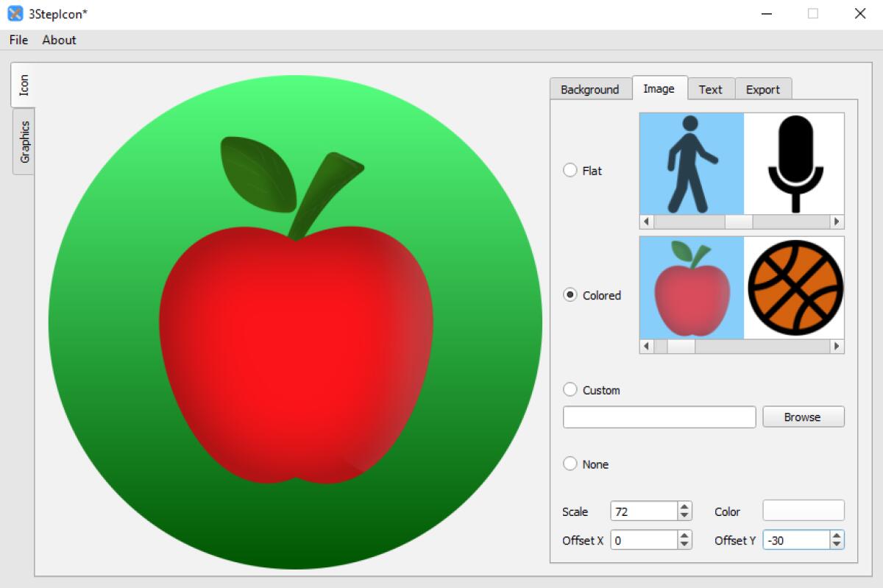The image size is (883, 588).
Task: Click the 3StepIcon application icon in title bar
Action: coord(13,13)
